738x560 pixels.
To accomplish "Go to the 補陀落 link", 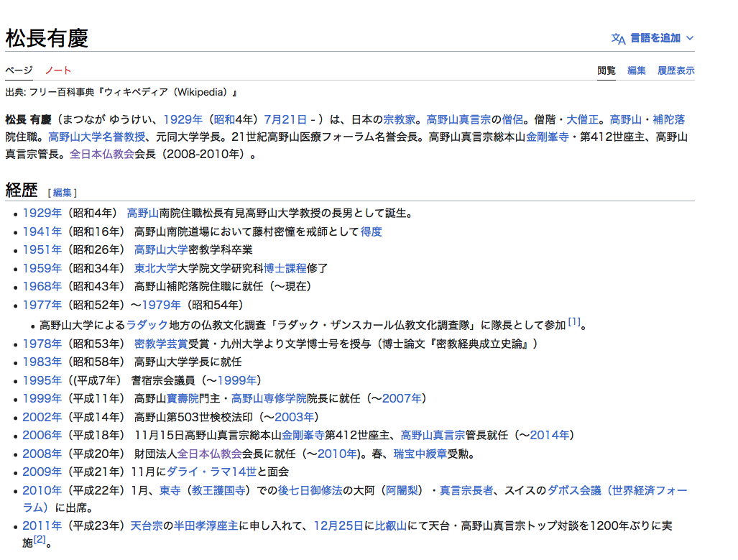I will point(669,119).
